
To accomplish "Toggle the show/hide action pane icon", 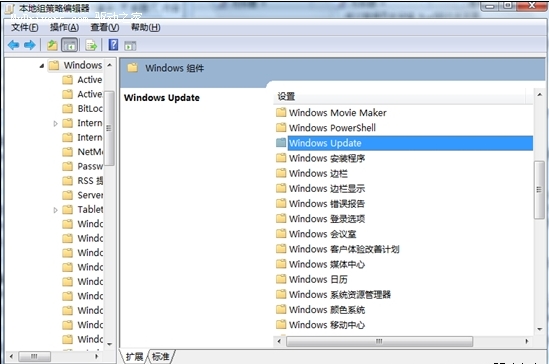I will (130, 46).
